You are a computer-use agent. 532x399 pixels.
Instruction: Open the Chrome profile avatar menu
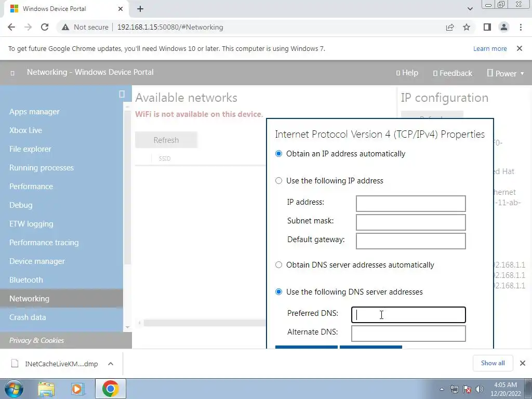point(504,27)
